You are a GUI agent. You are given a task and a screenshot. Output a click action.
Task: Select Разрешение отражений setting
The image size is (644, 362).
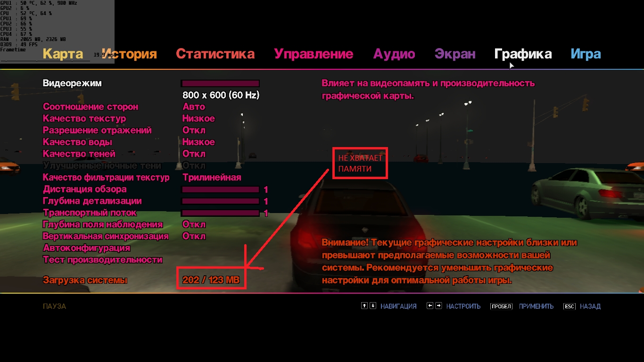tap(97, 131)
